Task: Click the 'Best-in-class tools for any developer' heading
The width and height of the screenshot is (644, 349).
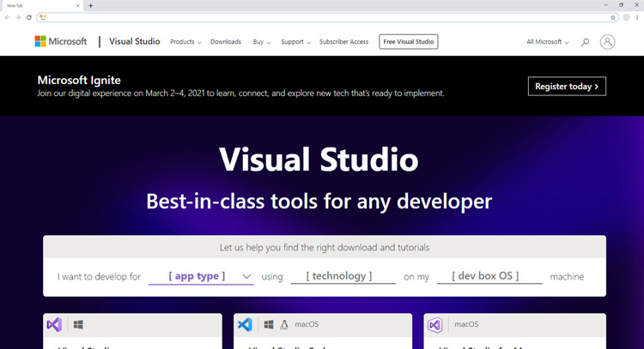Action: [319, 202]
